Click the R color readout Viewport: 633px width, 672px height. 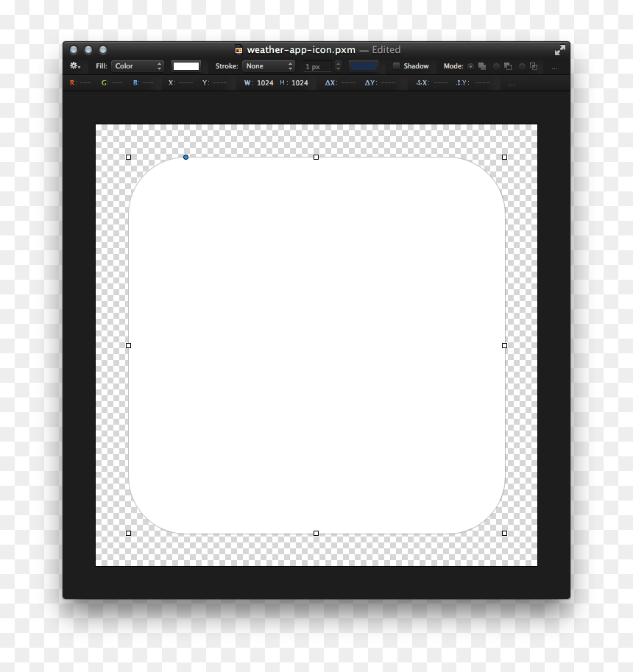click(80, 82)
